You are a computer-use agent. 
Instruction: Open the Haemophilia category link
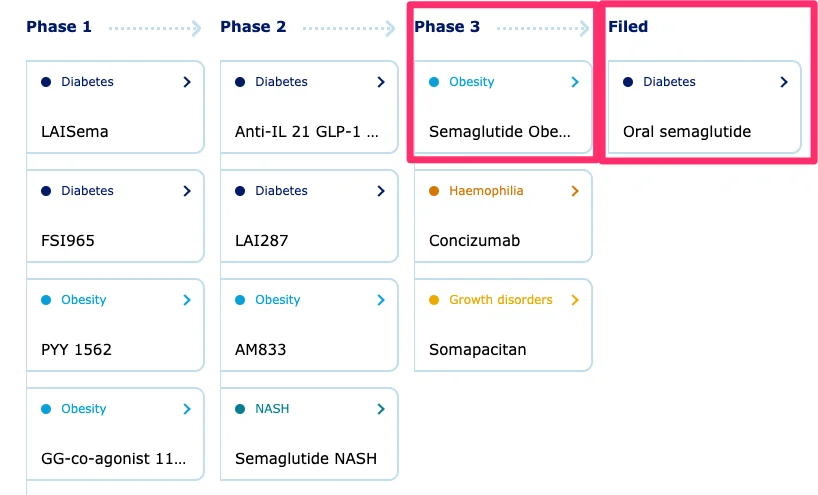tap(486, 191)
